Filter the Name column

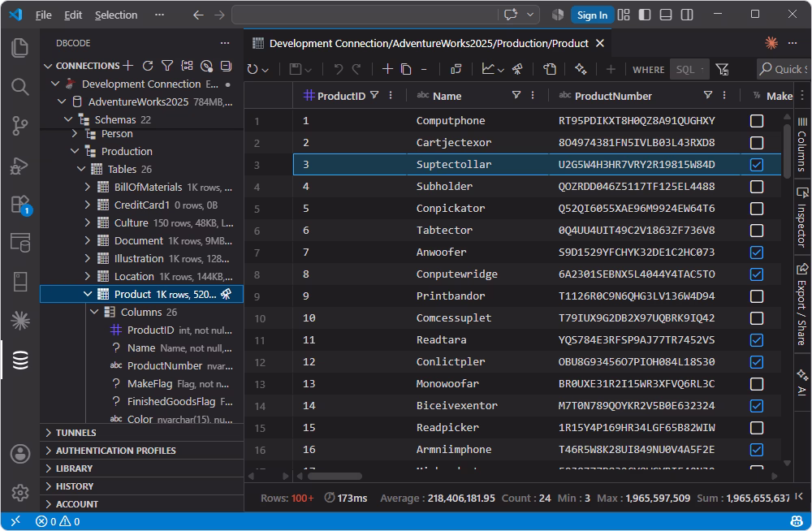516,95
